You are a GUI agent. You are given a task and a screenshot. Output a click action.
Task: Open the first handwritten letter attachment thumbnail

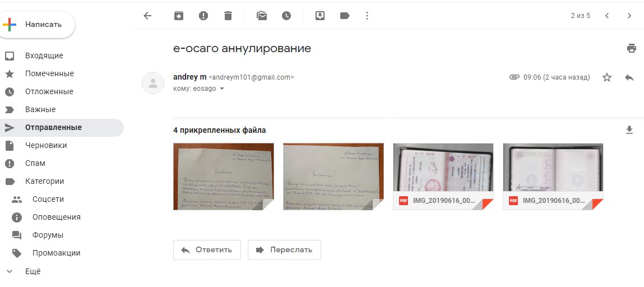coord(224,177)
